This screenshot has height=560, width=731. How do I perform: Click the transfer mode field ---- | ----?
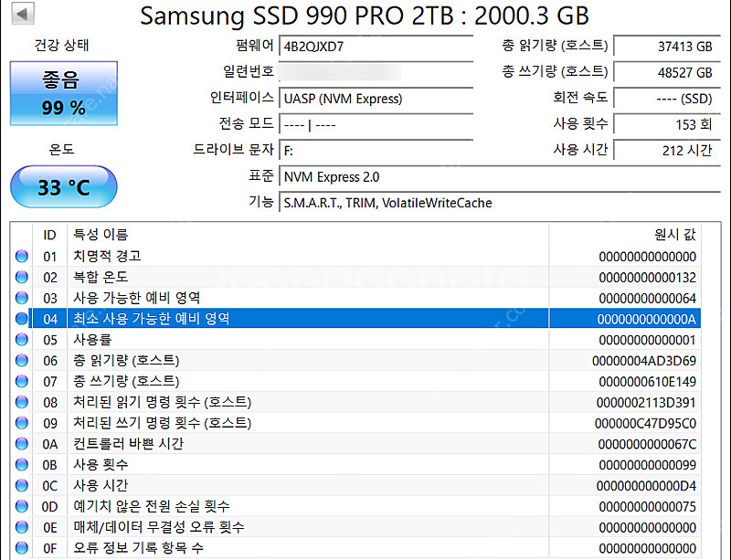376,124
